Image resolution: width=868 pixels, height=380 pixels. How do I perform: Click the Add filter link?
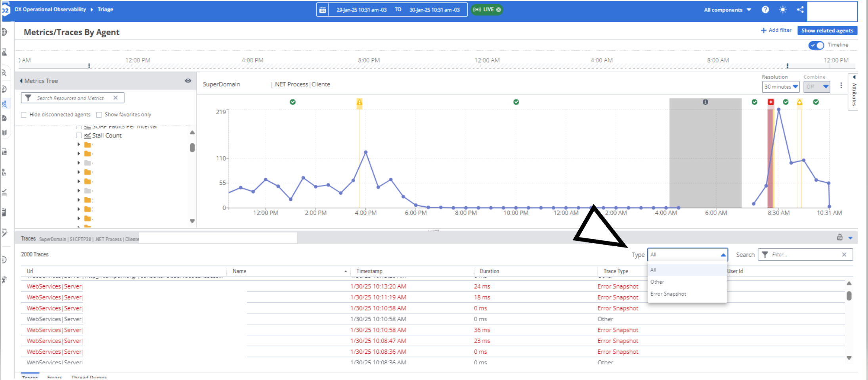point(776,30)
